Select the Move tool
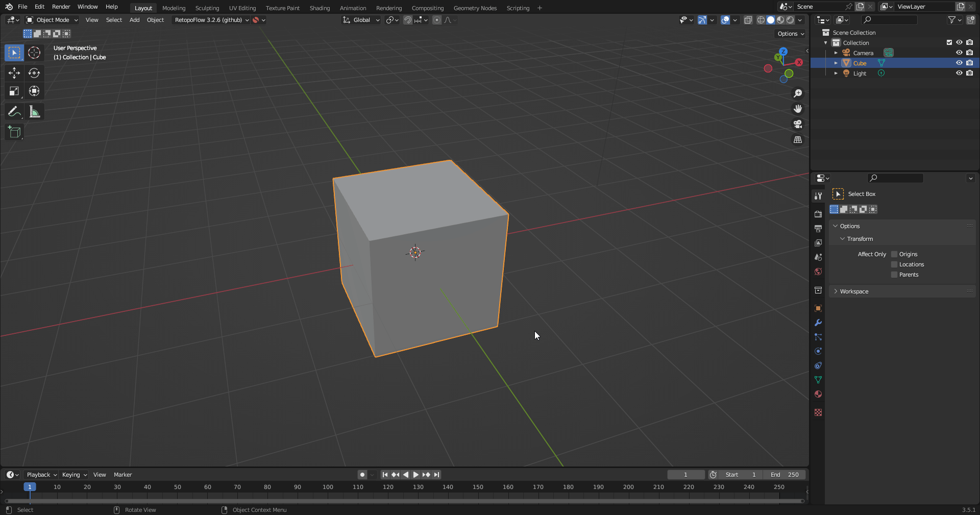The height and width of the screenshot is (515, 980). [x=14, y=73]
